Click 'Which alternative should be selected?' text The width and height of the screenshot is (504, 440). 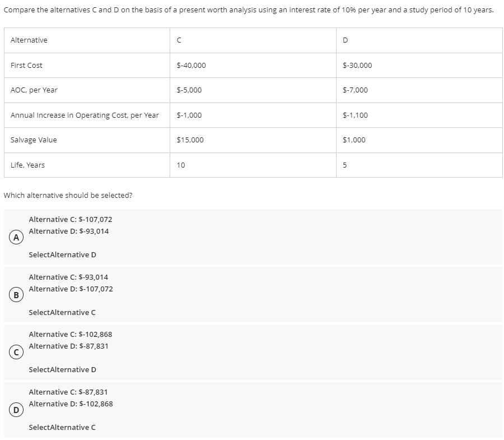[68, 195]
